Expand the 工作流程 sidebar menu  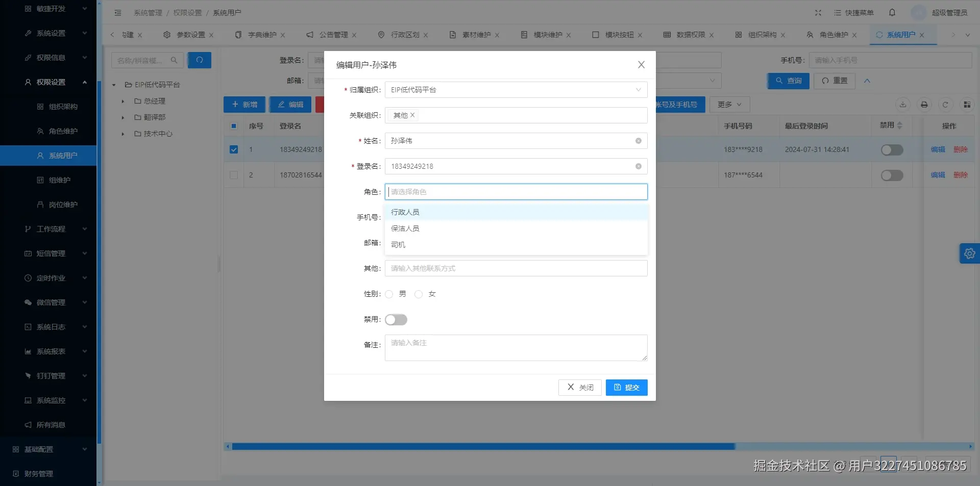48,229
